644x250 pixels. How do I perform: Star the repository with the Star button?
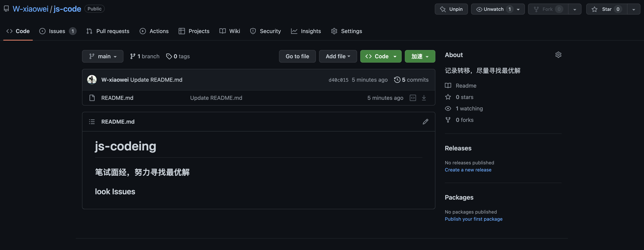coord(607,9)
